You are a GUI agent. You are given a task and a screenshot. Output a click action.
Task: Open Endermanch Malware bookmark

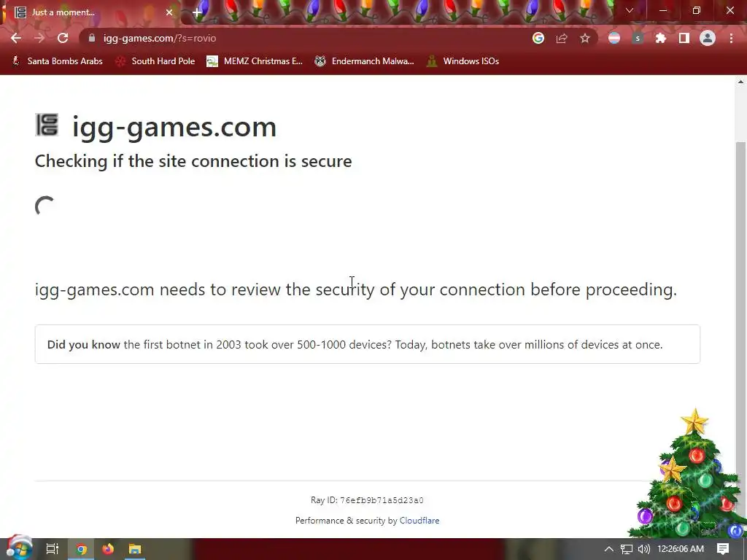365,61
